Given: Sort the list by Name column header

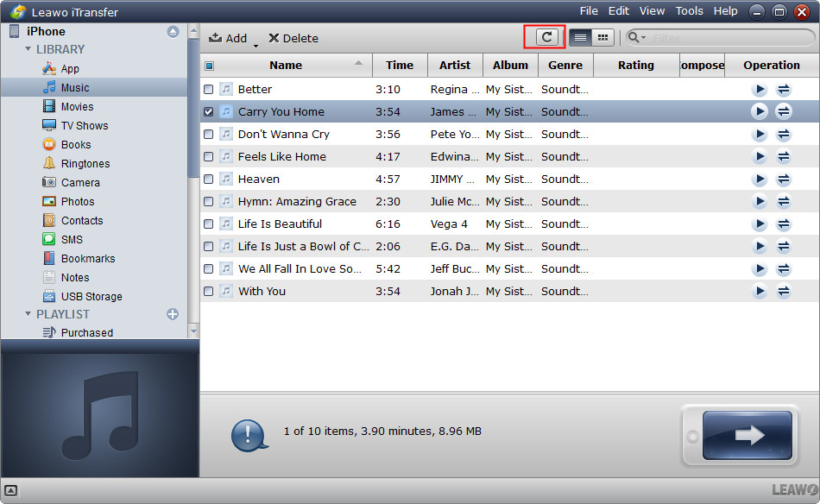Looking at the screenshot, I should point(286,65).
